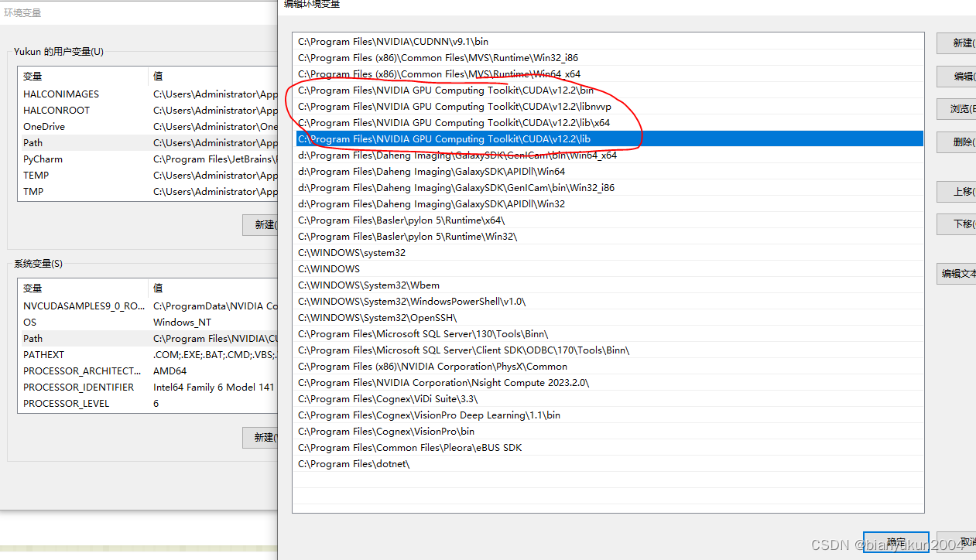Select GalaxySDK\APIDll\Win64 entry

pos(608,172)
